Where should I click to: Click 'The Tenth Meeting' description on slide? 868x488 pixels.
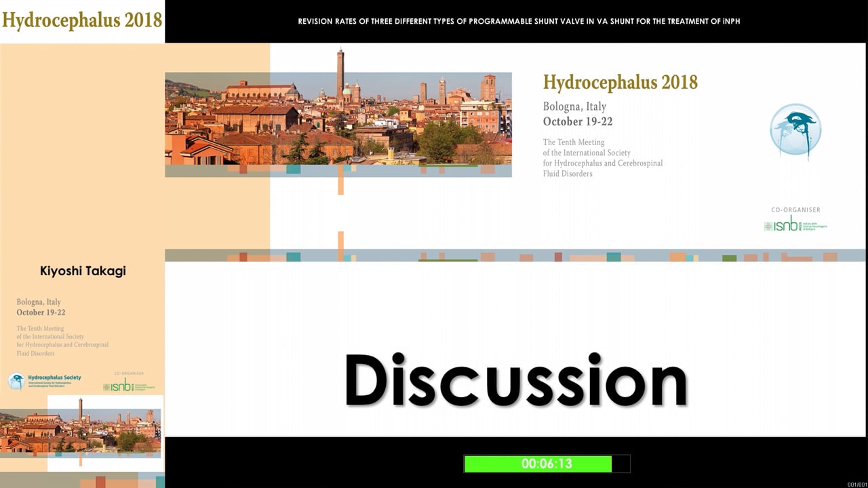point(603,158)
